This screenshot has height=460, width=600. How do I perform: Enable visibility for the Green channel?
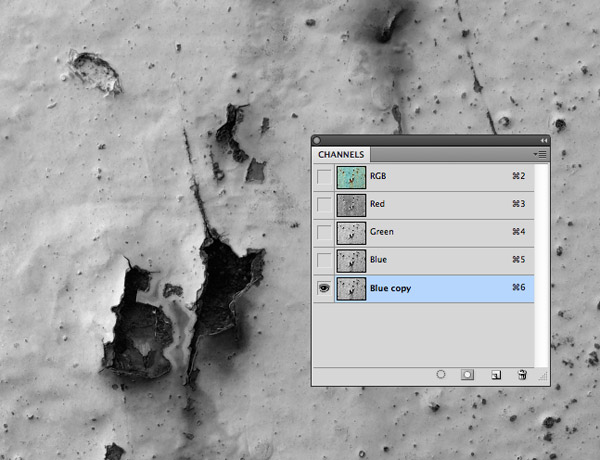323,233
